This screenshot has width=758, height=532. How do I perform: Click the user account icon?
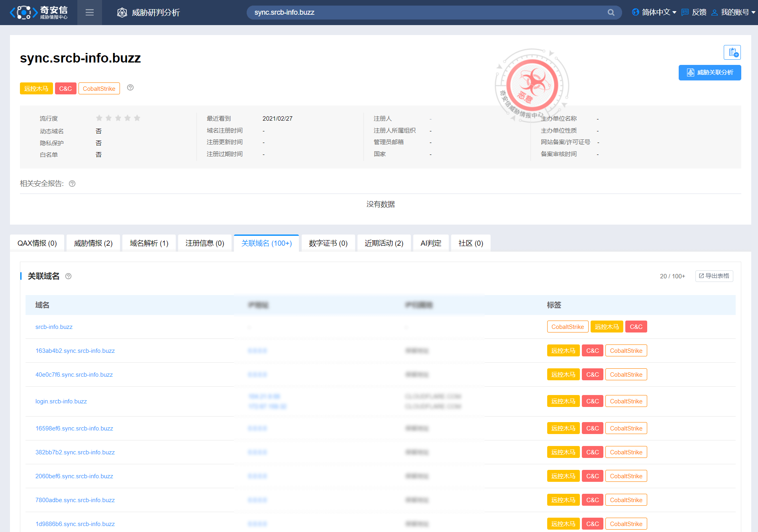tap(715, 12)
